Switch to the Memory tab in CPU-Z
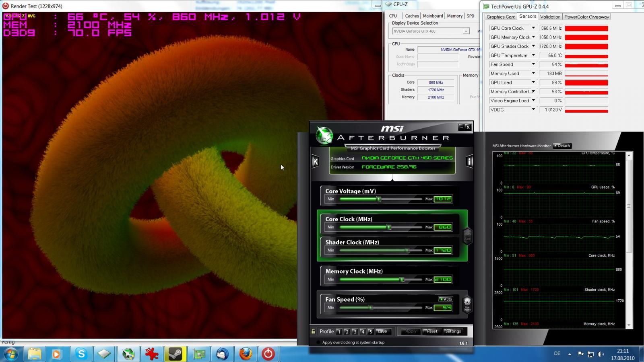Screen dimensions: 644x362 tap(454, 16)
